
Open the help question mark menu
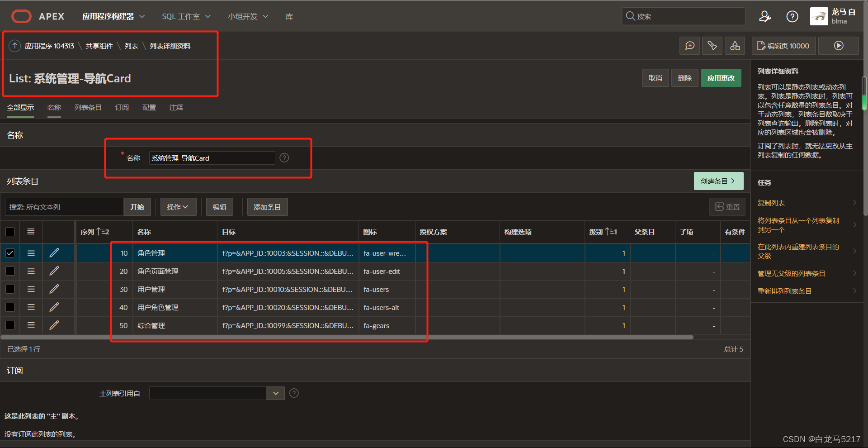792,17
